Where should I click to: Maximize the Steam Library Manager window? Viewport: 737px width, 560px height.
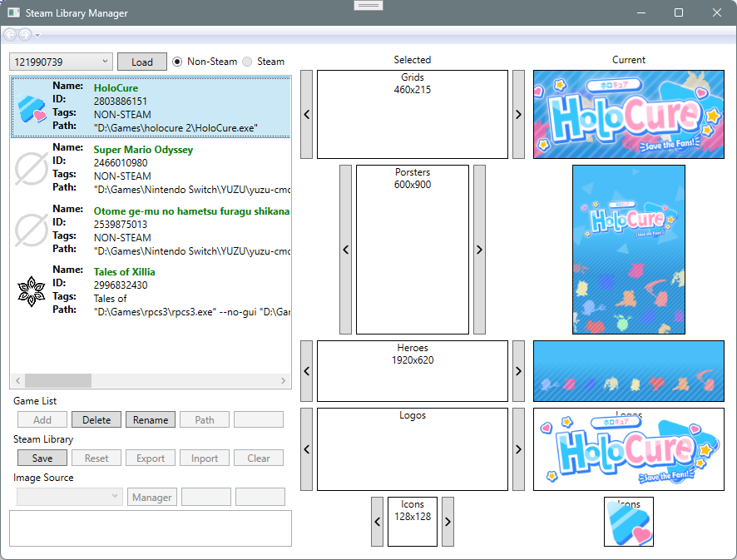click(679, 12)
